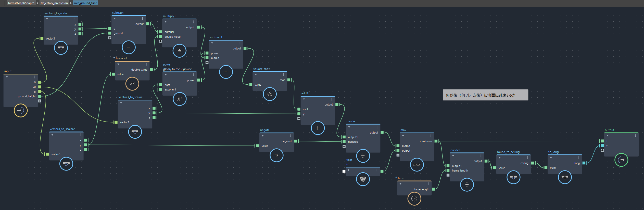This screenshot has width=644, height=210.
Task: Click the add1 plus circle icon
Action: [318, 128]
